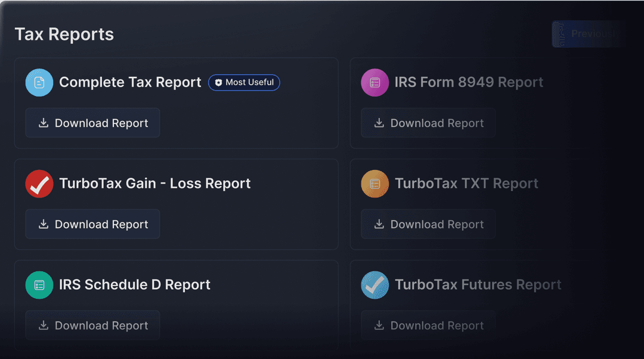Click the red TurboTax Gain - Loss checkmark icon
The width and height of the screenshot is (644, 359).
39,184
